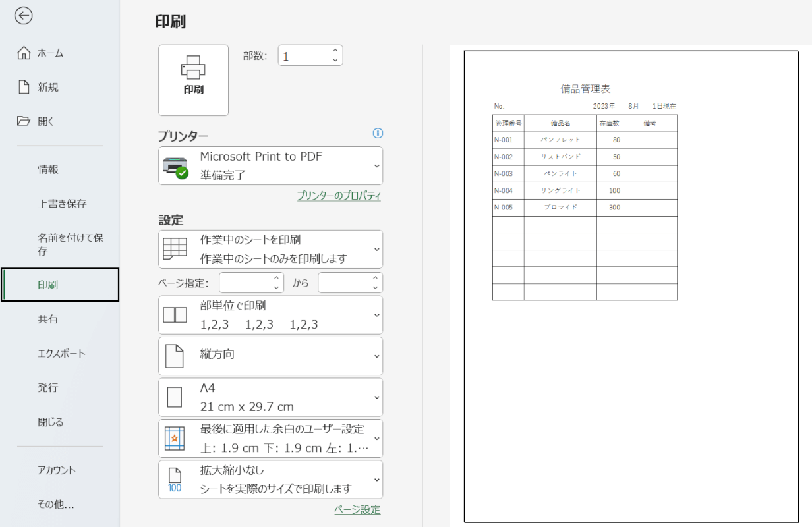Increase the number of copies

(x=335, y=51)
